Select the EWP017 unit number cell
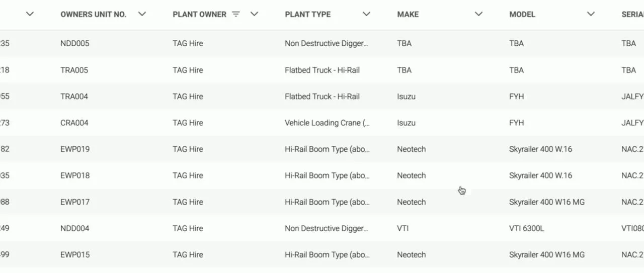644x273 pixels. coord(75,202)
